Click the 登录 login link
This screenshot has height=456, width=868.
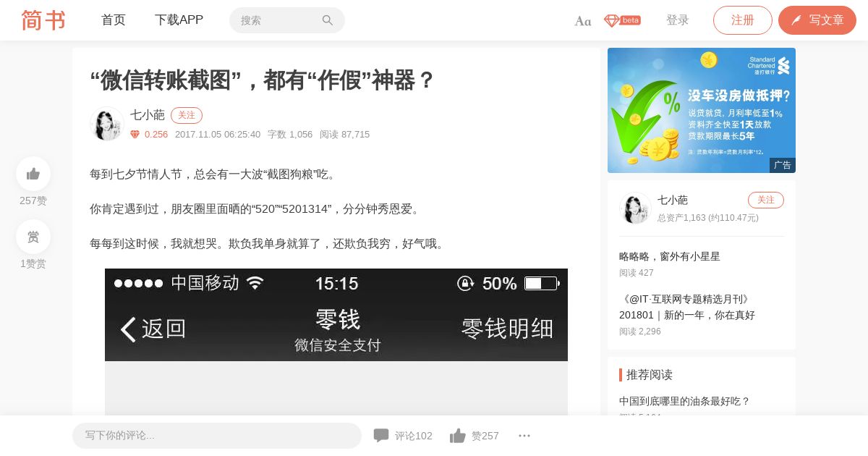(678, 20)
